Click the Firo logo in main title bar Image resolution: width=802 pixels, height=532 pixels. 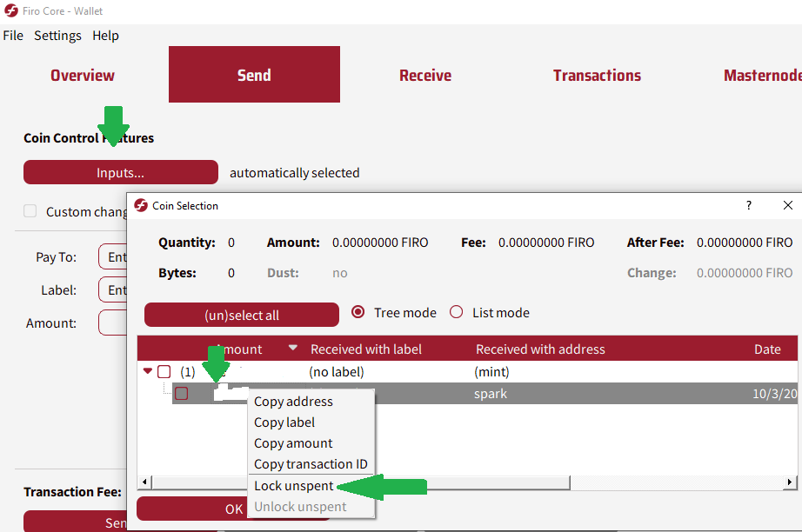pyautogui.click(x=11, y=11)
